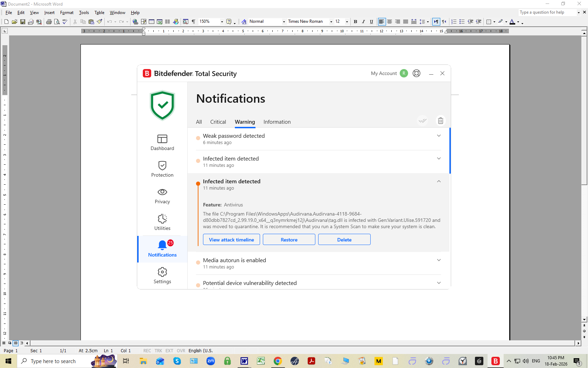This screenshot has width=588, height=368.
Task: Toggle Bold formatting
Action: tap(356, 22)
